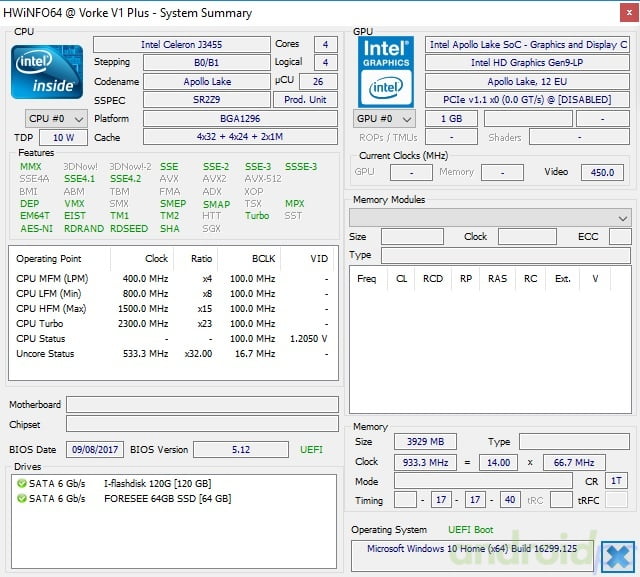Click the UEFI Boot label
Viewport: 640px width, 577px height.
point(470,530)
